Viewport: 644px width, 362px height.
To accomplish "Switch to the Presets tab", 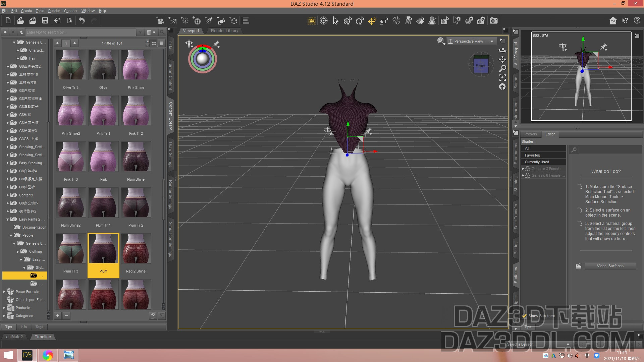I will click(x=531, y=134).
